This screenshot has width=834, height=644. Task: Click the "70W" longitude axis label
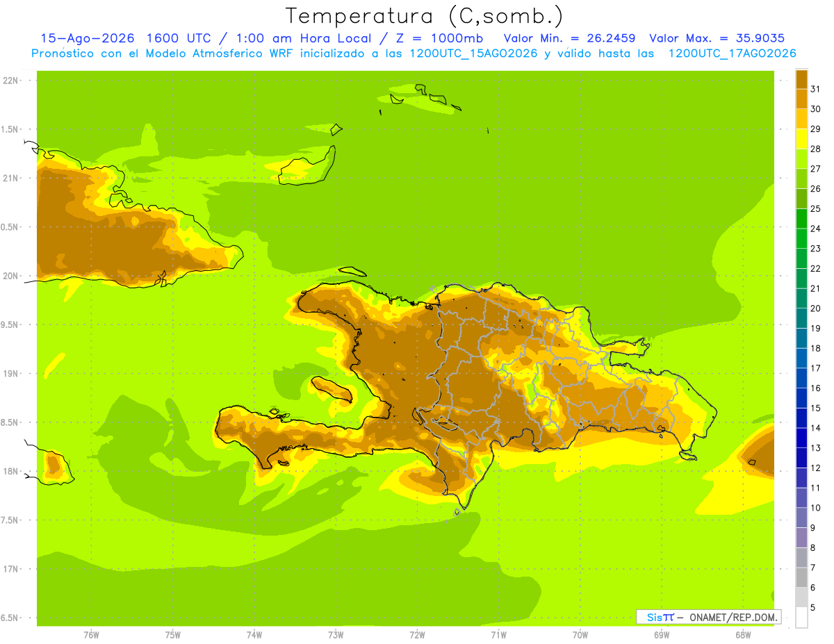point(580,635)
